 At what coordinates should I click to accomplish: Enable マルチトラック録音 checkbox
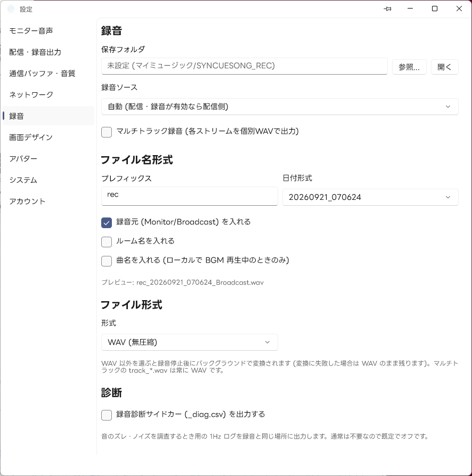tap(107, 132)
